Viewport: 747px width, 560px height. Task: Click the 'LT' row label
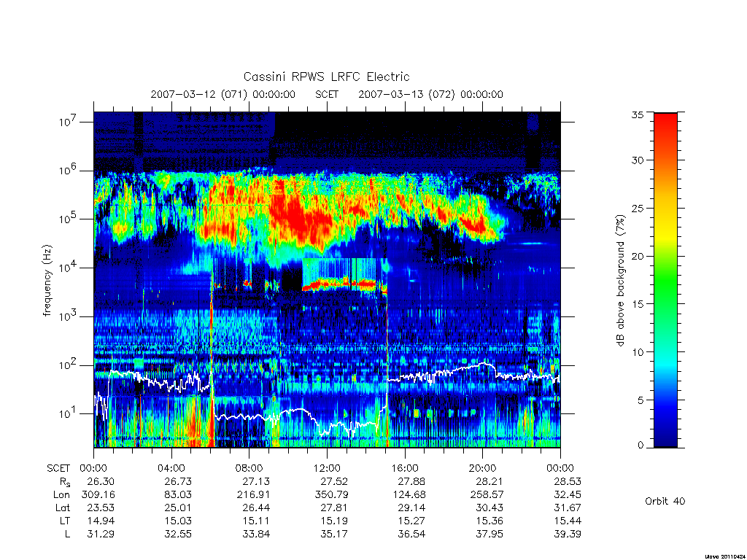[65, 521]
